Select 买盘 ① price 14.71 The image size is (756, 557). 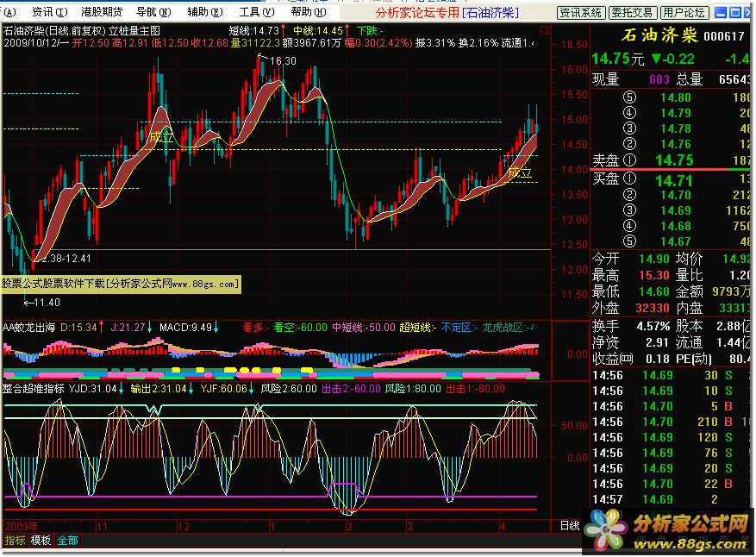pyautogui.click(x=674, y=181)
